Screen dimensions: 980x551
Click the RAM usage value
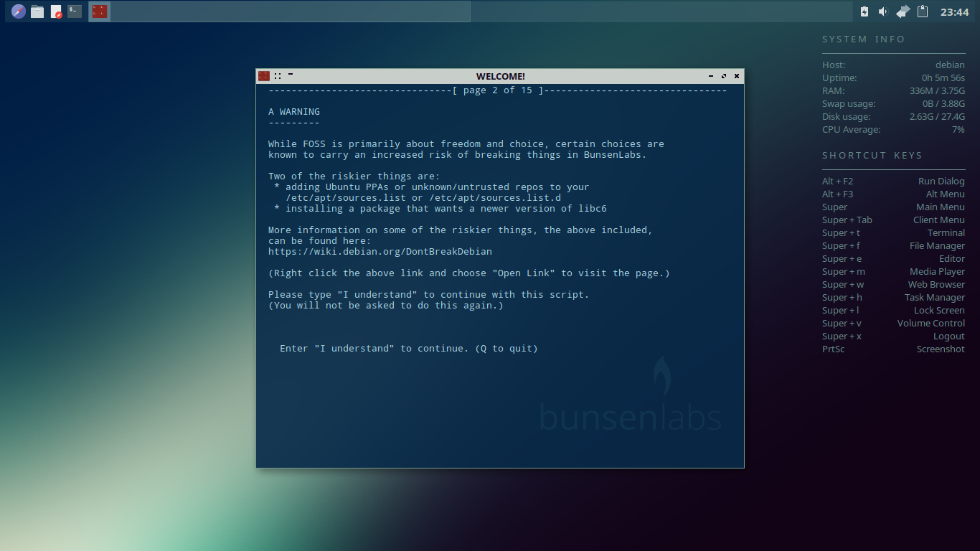click(937, 91)
